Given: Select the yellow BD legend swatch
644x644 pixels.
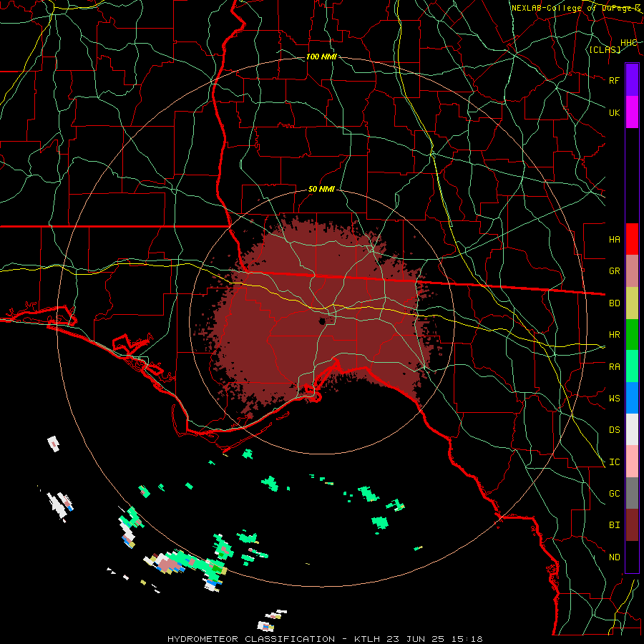Looking at the screenshot, I should 632,303.
